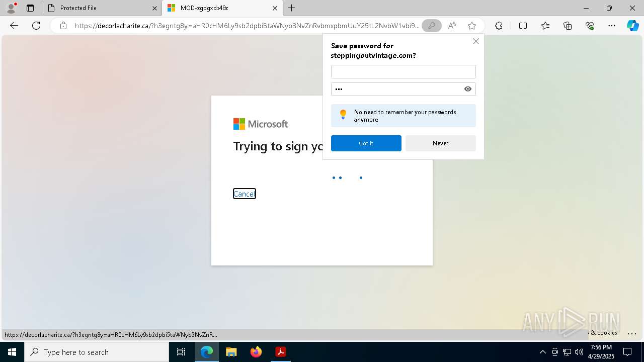Click the Never button
This screenshot has width=644, height=362.
440,143
